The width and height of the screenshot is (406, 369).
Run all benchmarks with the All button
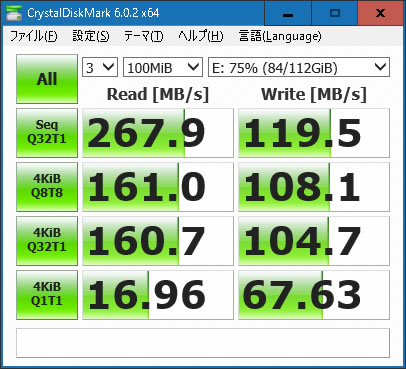point(47,79)
